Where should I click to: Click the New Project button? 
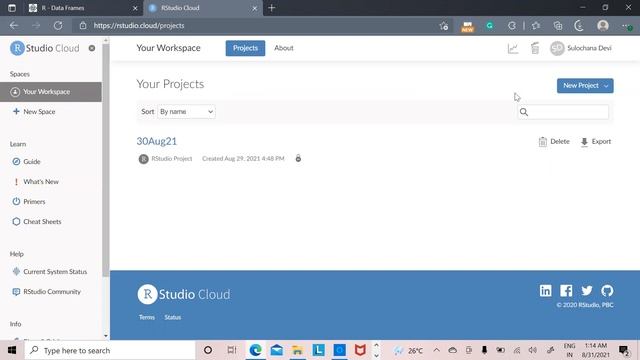(585, 86)
